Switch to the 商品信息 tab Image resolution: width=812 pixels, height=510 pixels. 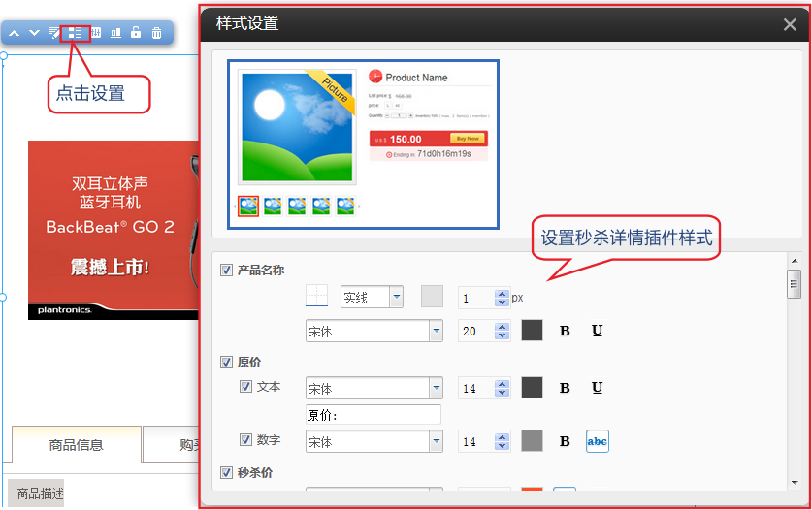pyautogui.click(x=77, y=445)
